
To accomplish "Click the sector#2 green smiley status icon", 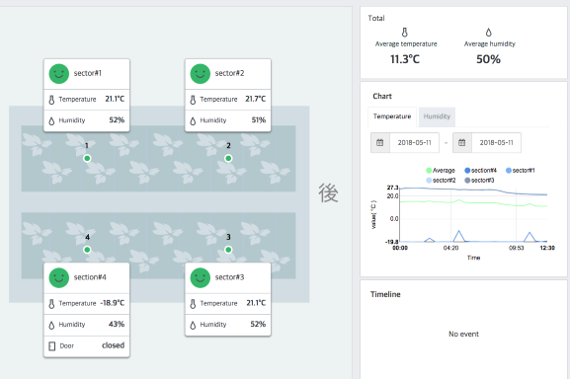I will click(200, 74).
